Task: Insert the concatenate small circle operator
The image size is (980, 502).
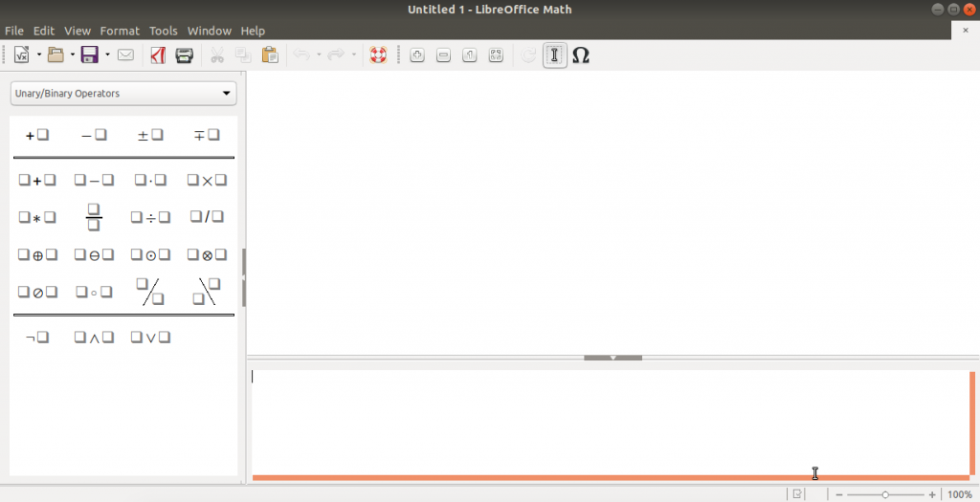Action: coord(94,292)
